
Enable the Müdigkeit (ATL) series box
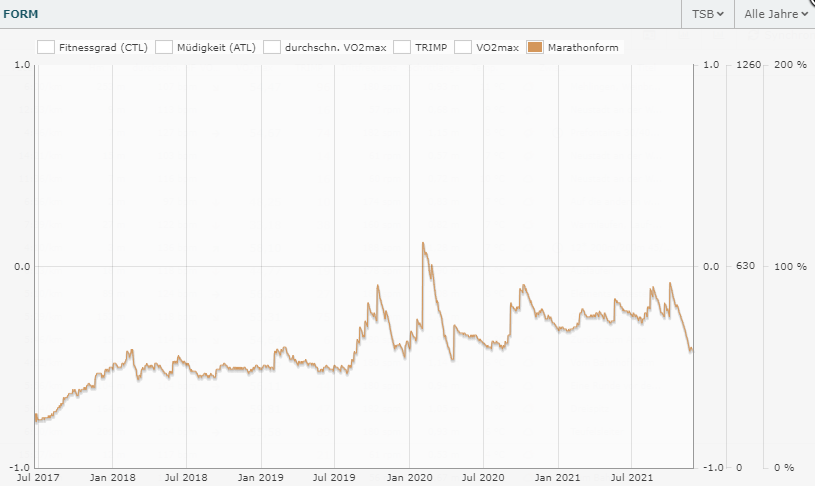coord(164,47)
